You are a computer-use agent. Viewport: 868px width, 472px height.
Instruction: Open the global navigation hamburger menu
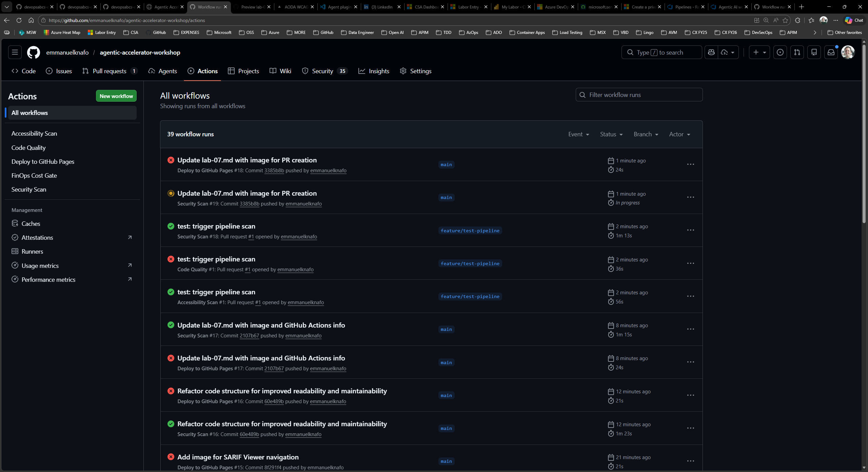pyautogui.click(x=14, y=52)
